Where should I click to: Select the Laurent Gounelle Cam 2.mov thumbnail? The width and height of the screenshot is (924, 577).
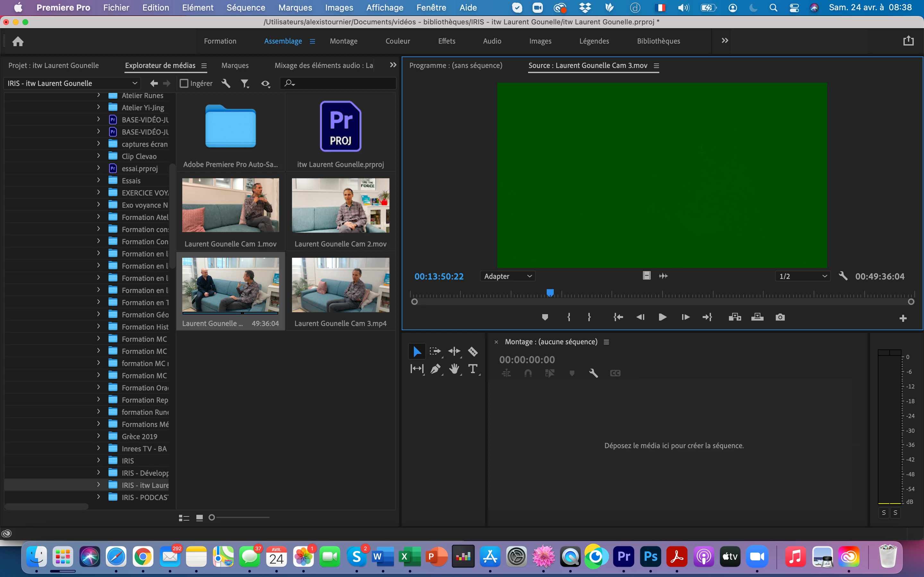pos(340,206)
